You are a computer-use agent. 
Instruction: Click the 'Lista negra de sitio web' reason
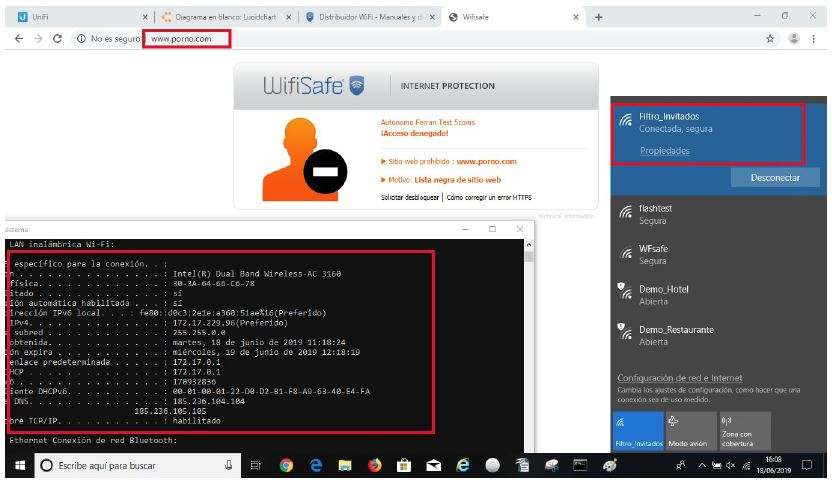tap(457, 180)
